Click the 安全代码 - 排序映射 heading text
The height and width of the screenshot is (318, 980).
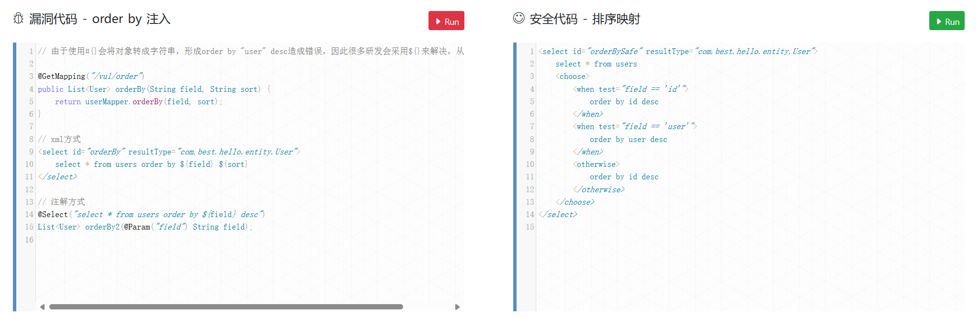[585, 19]
